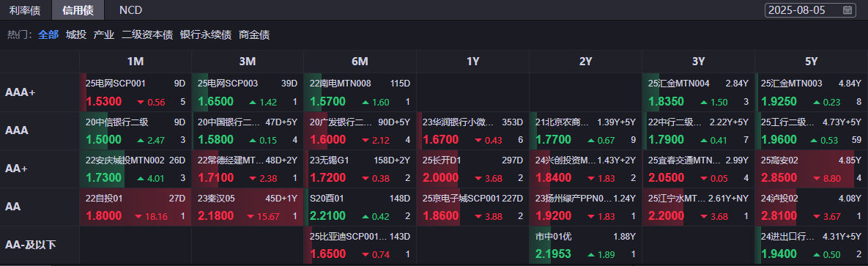868x266 pixels.
Task: Open the 25汇金MTN003 bond cell
Action: (x=811, y=92)
